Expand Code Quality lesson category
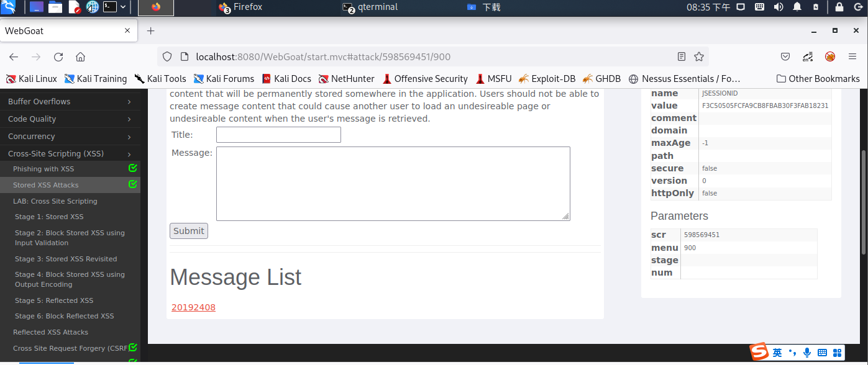This screenshot has width=868, height=365. point(70,119)
